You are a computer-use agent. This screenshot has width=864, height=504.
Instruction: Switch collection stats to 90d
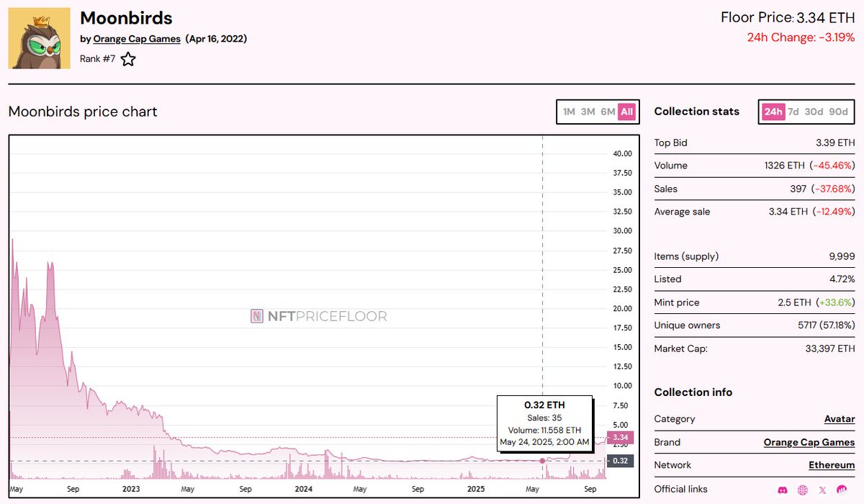pos(838,112)
